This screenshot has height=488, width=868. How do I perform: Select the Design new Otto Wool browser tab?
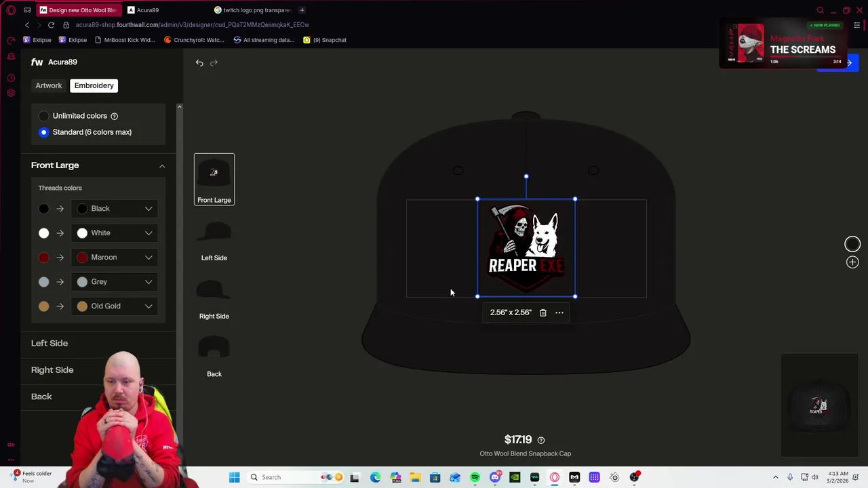coord(79,10)
